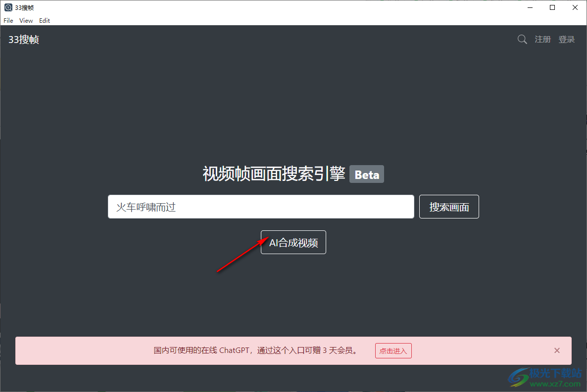
Task: Click the 33搜帧 app icon in title bar
Action: tap(8, 7)
